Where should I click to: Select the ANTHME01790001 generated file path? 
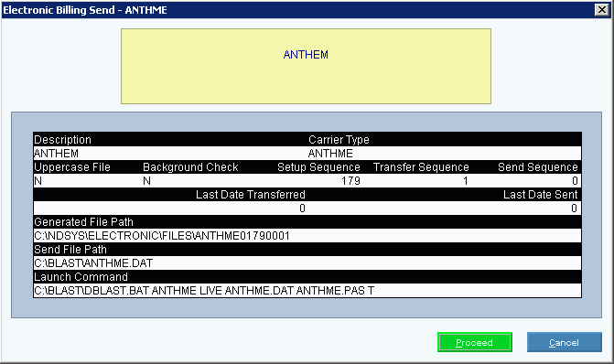coord(162,236)
